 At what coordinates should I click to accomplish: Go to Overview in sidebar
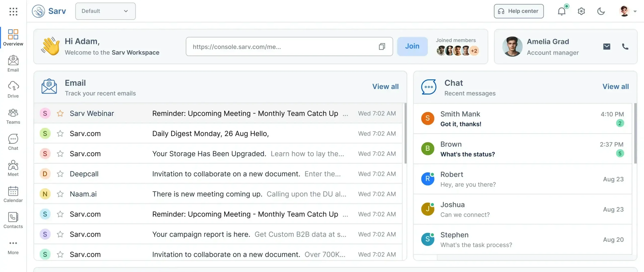click(13, 38)
